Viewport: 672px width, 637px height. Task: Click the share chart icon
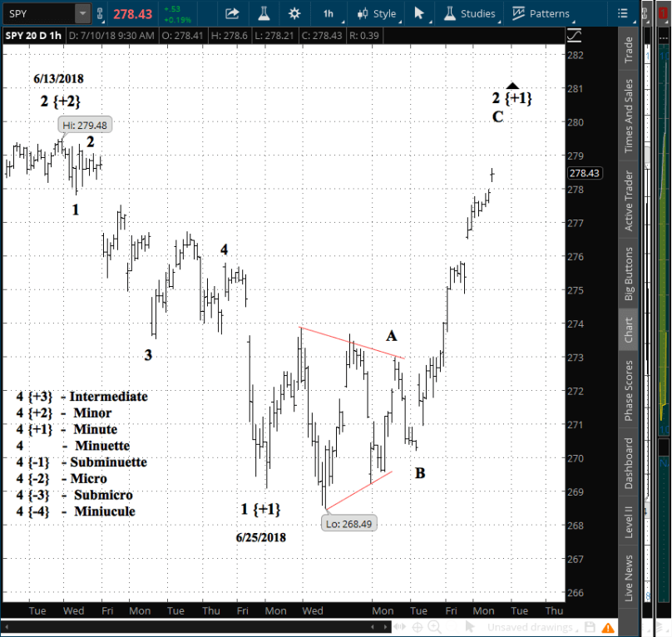232,13
